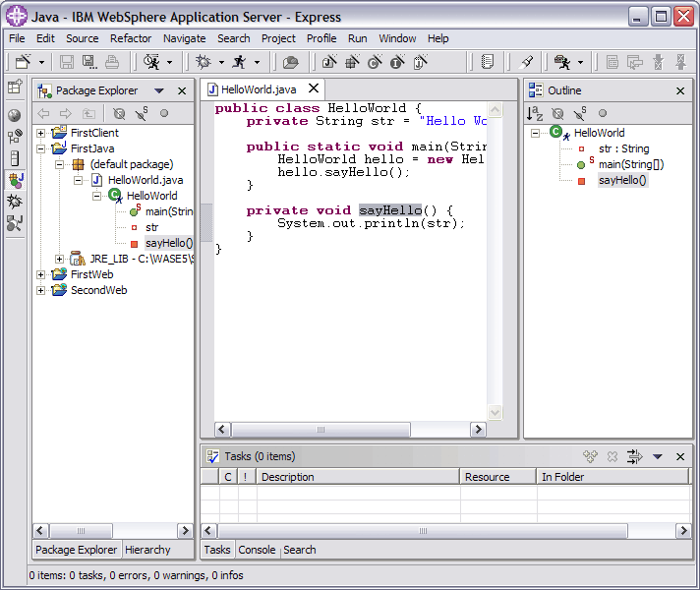Click the New Java Class icon
Image resolution: width=700 pixels, height=590 pixels.
point(375,62)
